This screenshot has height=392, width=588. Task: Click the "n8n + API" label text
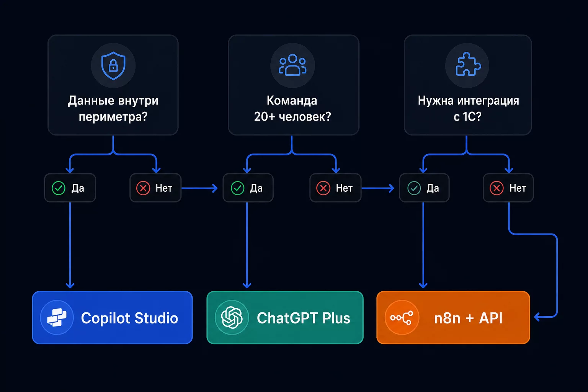point(468,318)
